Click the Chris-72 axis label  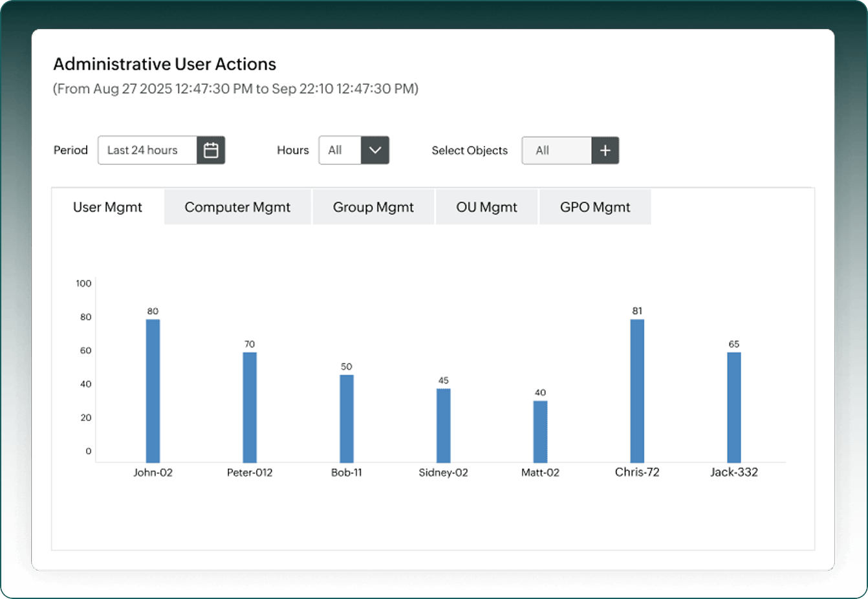[637, 472]
